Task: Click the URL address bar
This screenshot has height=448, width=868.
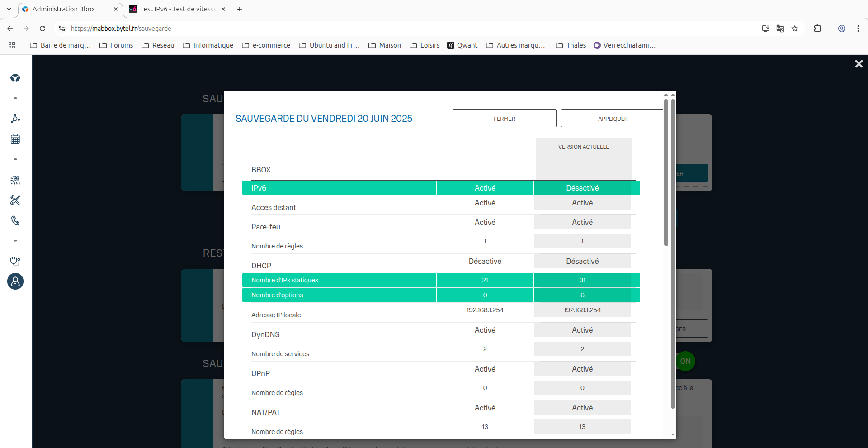Action: pos(407,29)
